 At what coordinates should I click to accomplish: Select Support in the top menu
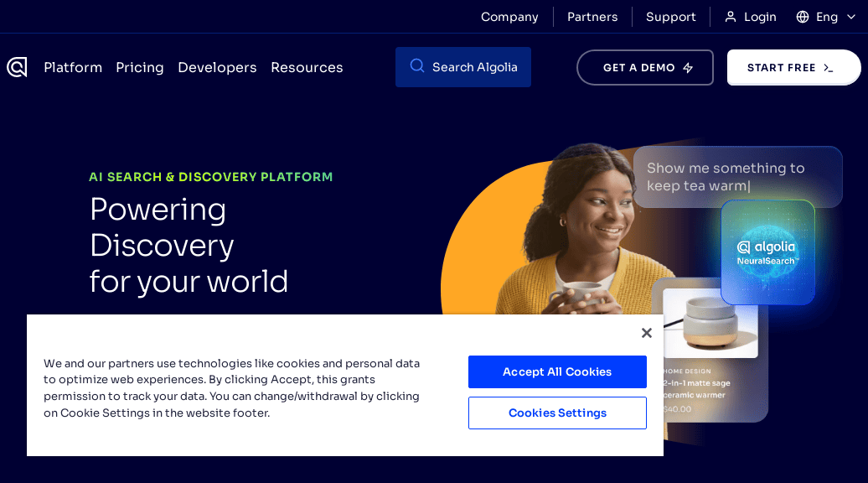coord(670,16)
